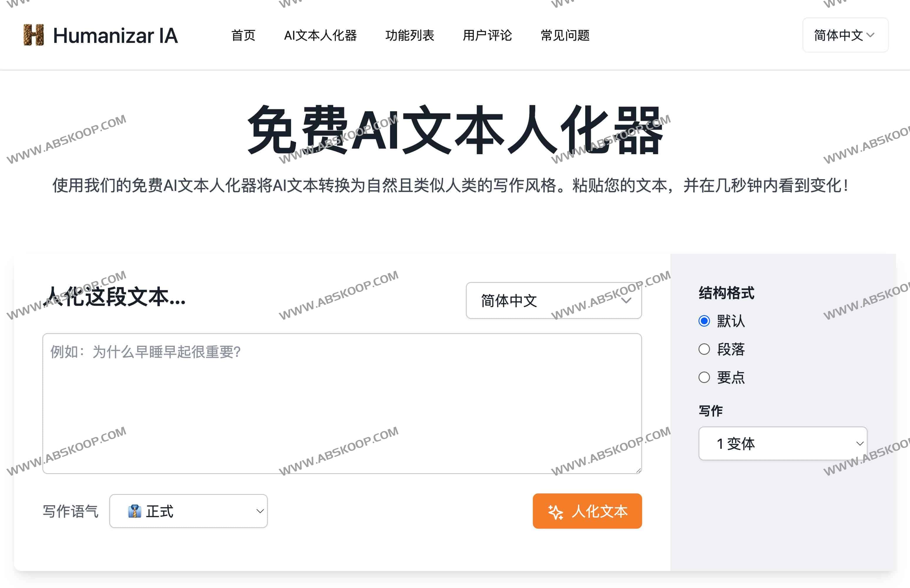
Task: Select the 要点 structure format option
Action: click(704, 377)
